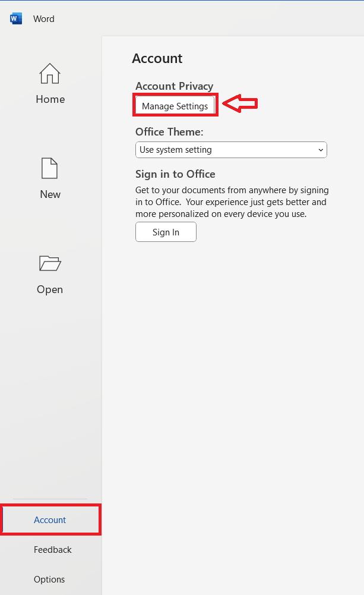Image resolution: width=364 pixels, height=595 pixels.
Task: Click the Word app logo icon
Action: coord(15,19)
